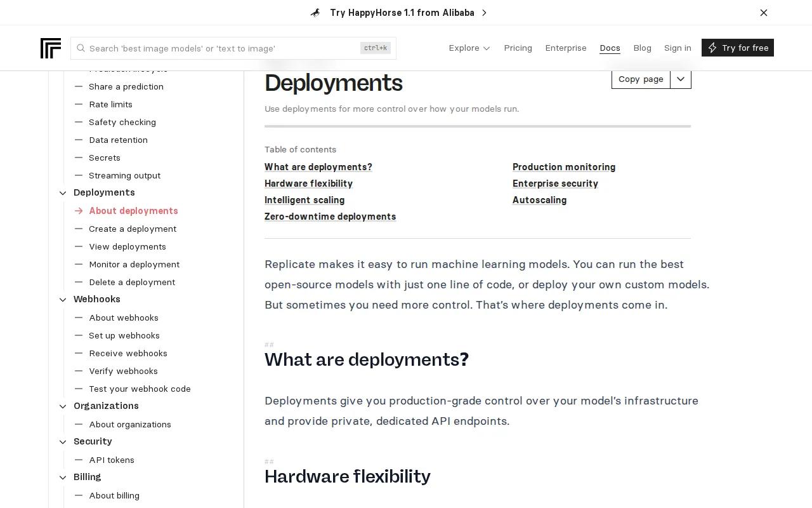Open Streaming output in sidebar
Image resolution: width=812 pixels, height=508 pixels.
coord(125,175)
